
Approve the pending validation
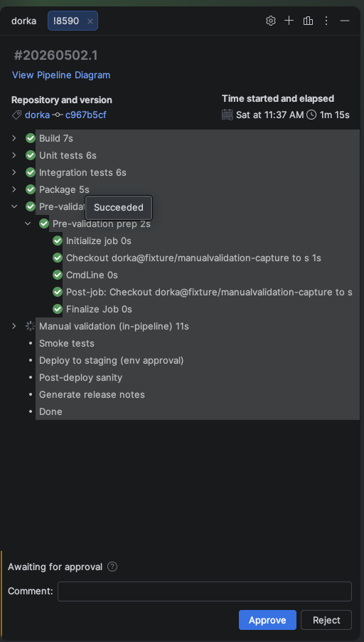267,620
